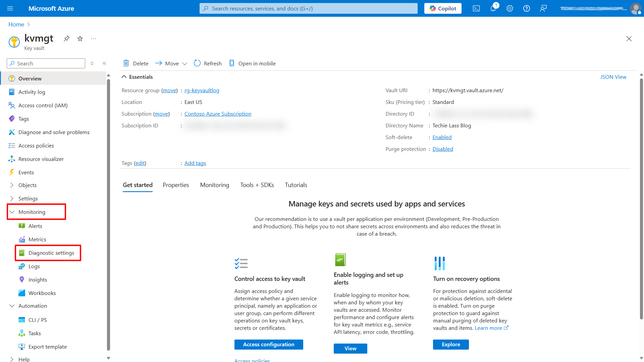Open the Tools + SDKs tab
This screenshot has height=362, width=644.
coord(257,185)
